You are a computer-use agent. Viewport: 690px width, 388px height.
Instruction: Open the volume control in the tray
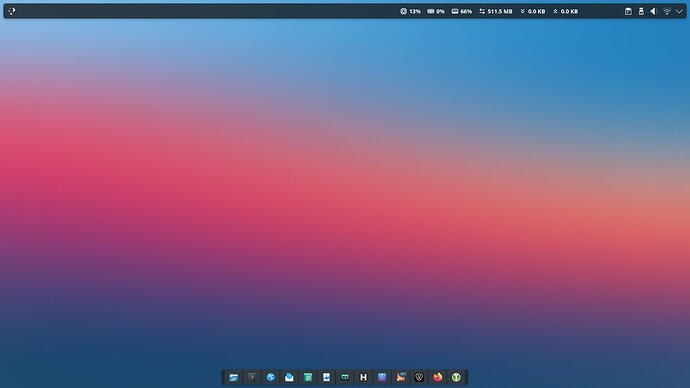tap(653, 11)
